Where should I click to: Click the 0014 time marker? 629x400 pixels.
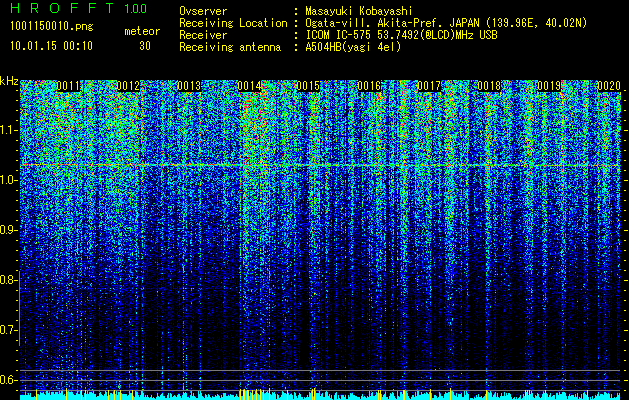tap(249, 86)
